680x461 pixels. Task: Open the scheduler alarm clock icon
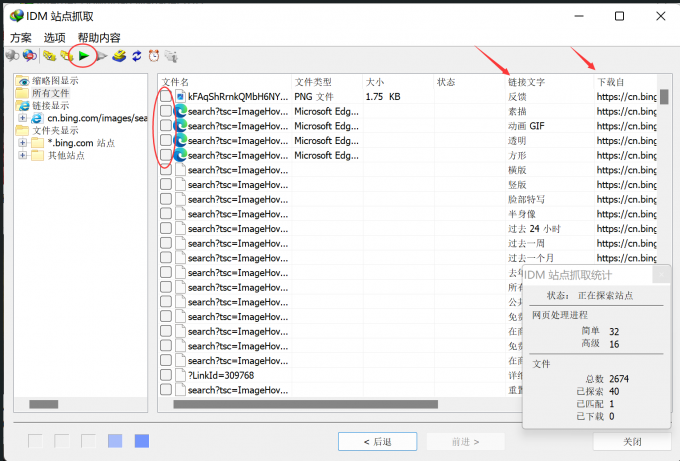154,56
